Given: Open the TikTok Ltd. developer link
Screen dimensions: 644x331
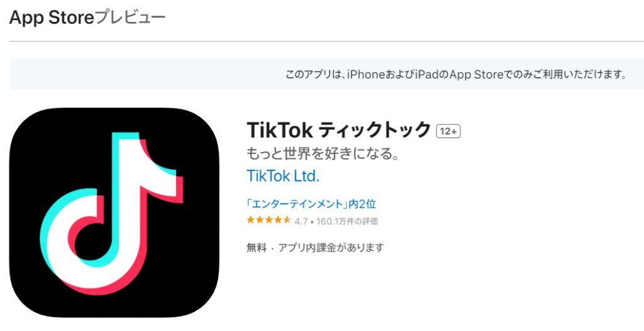Looking at the screenshot, I should point(282,176).
